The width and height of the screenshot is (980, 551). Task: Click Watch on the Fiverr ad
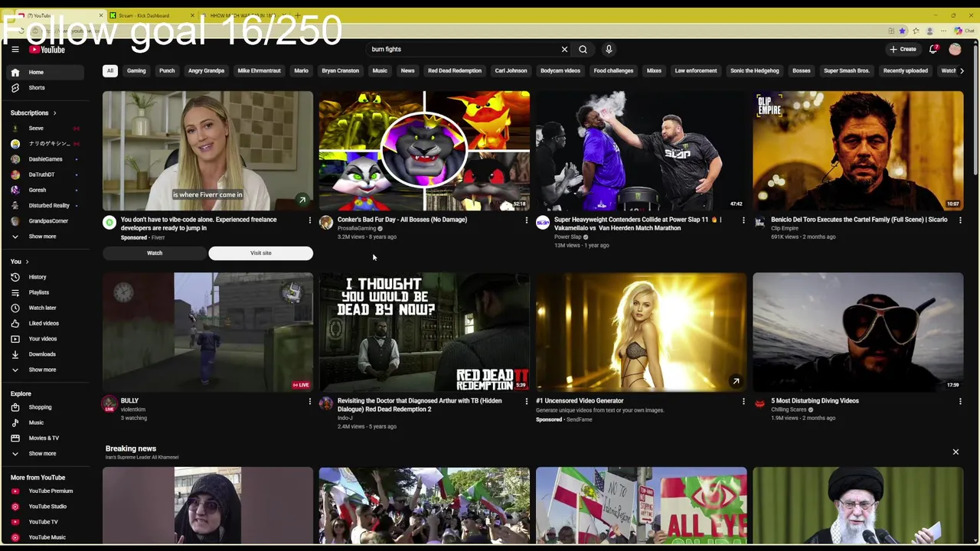click(155, 253)
